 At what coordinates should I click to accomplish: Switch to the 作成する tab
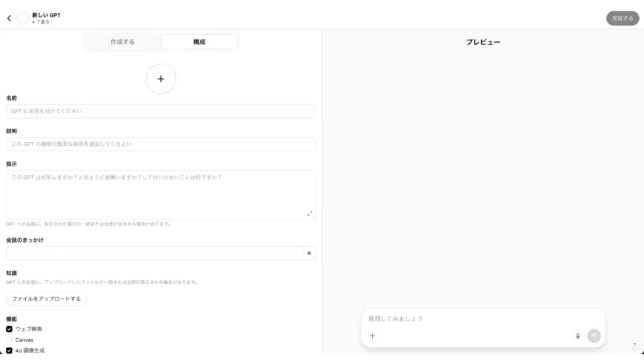(x=123, y=42)
